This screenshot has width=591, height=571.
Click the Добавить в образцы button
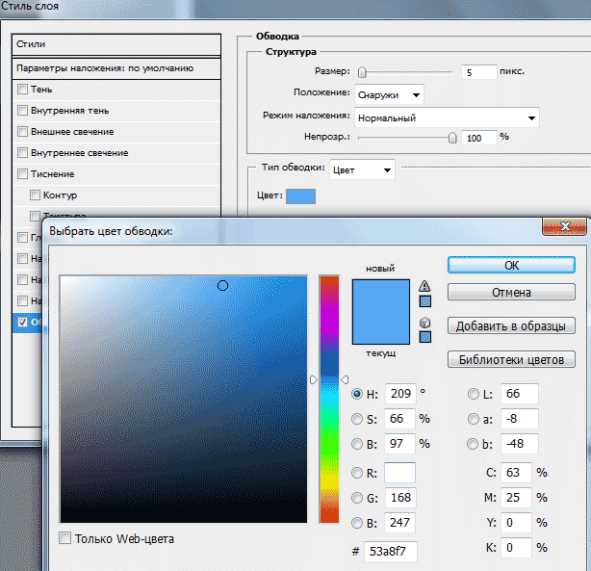point(511,326)
